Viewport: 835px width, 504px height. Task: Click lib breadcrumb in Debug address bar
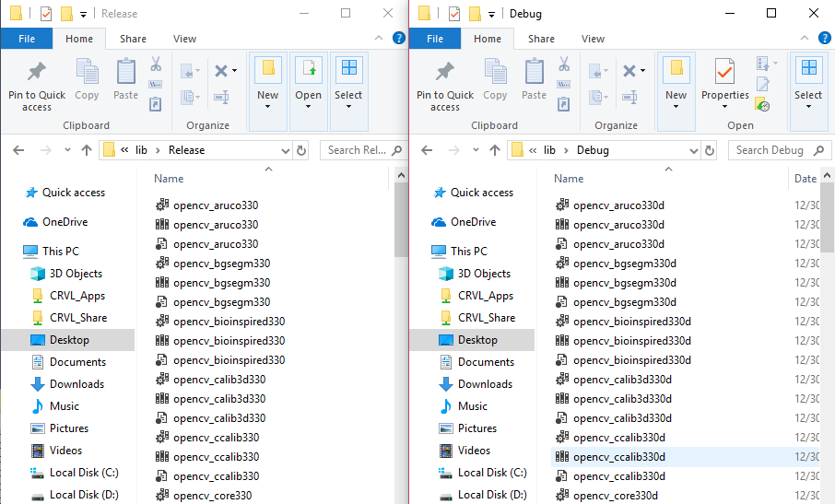[549, 150]
